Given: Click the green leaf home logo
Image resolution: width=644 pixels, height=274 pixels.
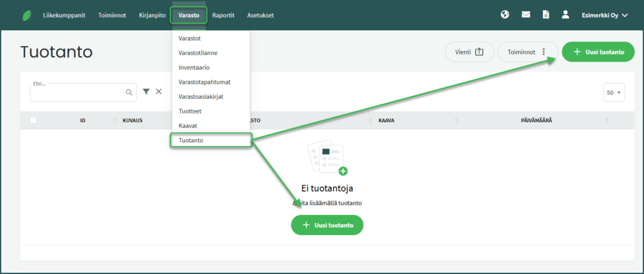Looking at the screenshot, I should [27, 15].
